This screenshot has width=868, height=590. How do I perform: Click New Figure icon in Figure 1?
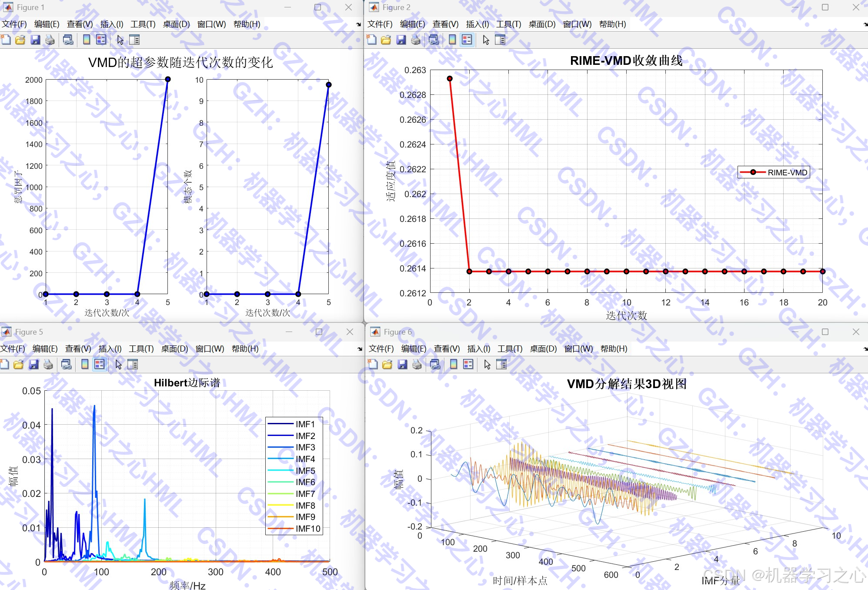6,40
